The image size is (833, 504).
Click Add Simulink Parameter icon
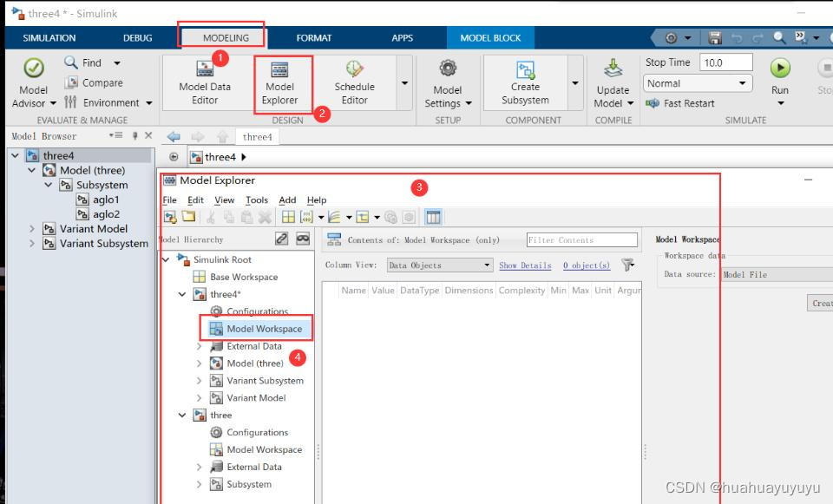(x=306, y=217)
